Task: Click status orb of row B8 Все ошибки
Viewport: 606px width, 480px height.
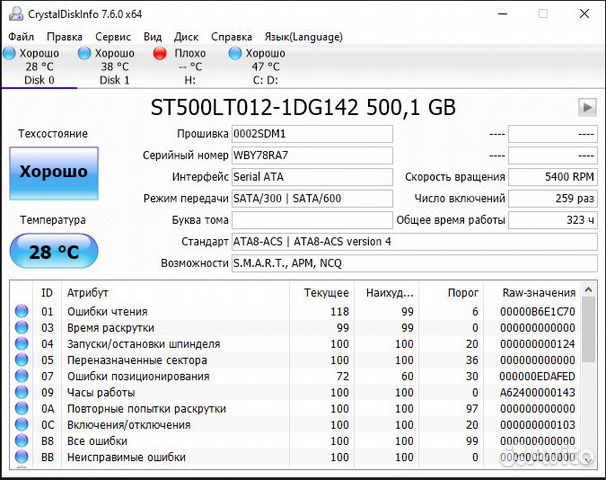Action: (22, 441)
